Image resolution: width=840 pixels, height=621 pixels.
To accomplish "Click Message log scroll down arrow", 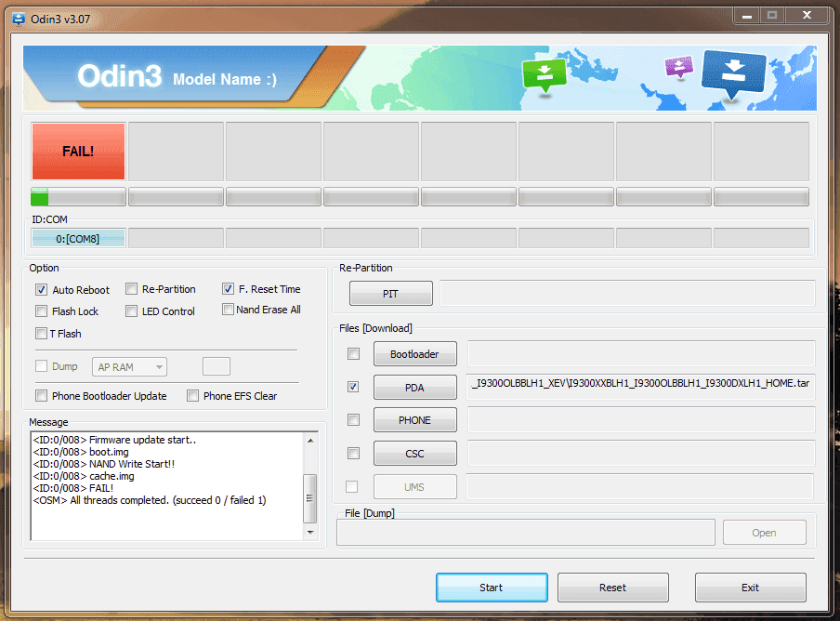I will 310,533.
